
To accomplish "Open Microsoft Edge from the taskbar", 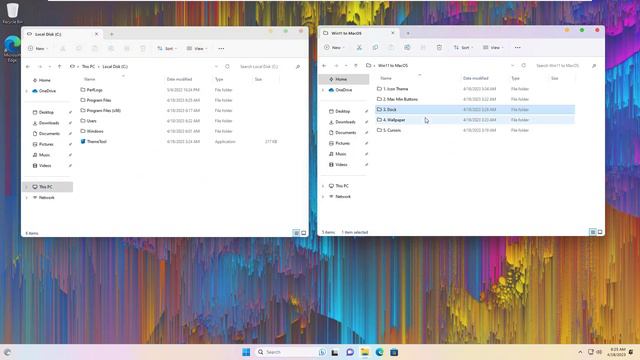I will pos(380,352).
